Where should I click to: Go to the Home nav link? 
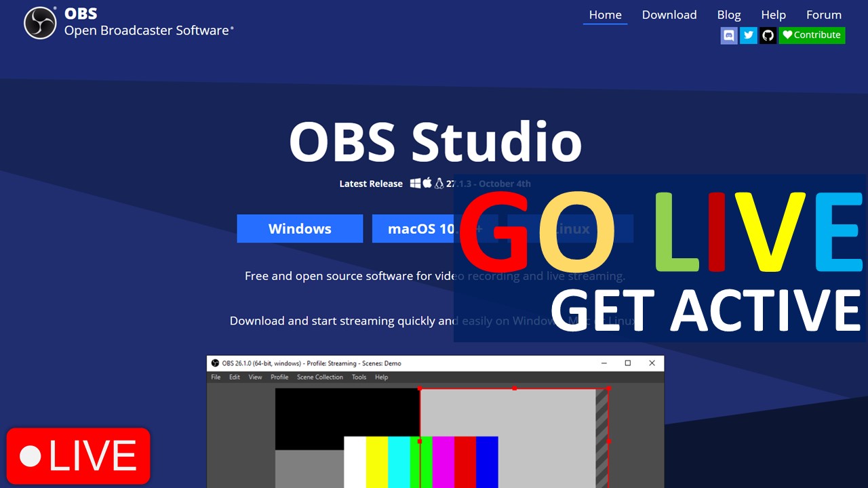click(x=605, y=15)
